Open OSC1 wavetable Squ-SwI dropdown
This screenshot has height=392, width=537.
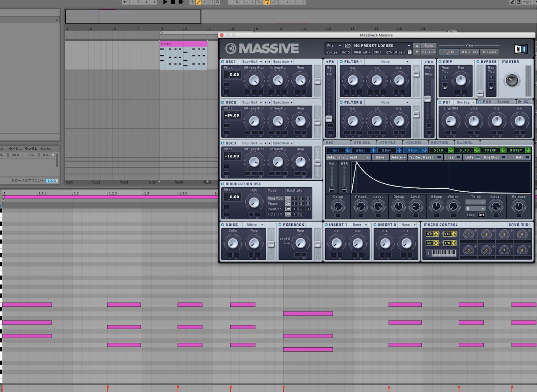pos(252,62)
